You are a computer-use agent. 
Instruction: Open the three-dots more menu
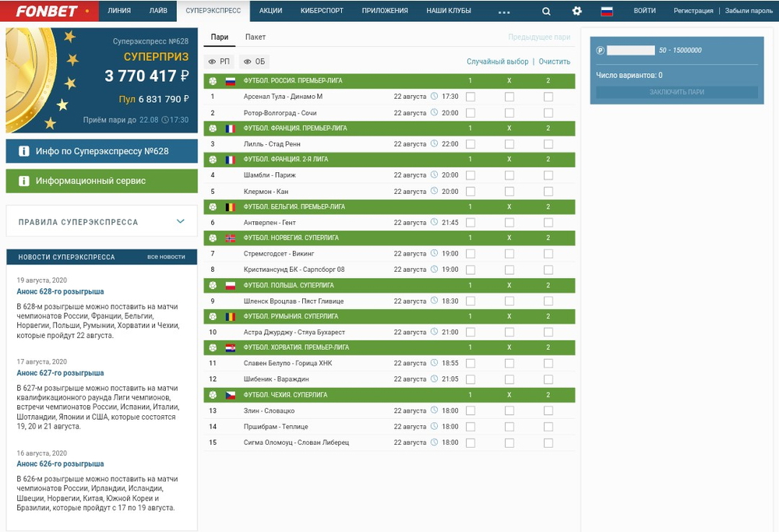pyautogui.click(x=504, y=12)
